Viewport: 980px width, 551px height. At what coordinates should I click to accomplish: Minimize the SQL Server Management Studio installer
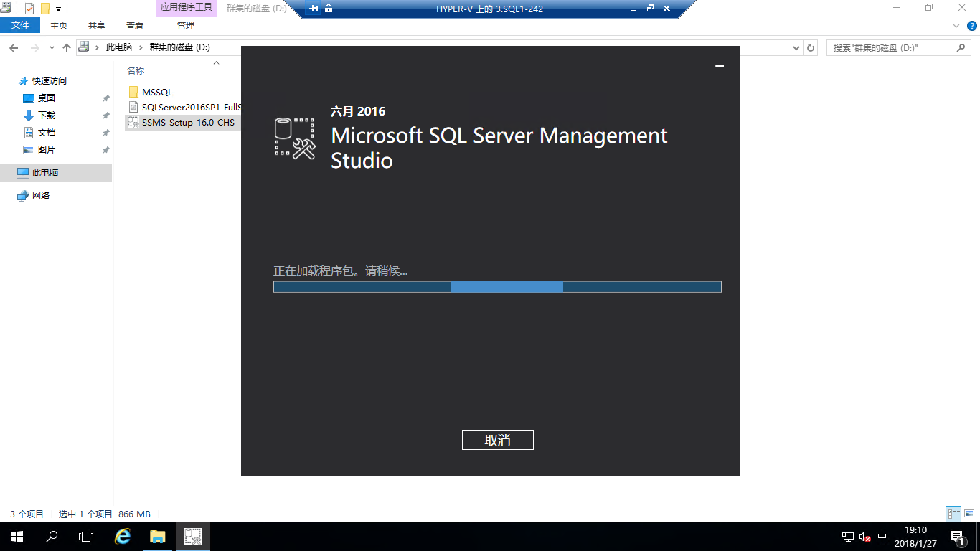tap(720, 66)
